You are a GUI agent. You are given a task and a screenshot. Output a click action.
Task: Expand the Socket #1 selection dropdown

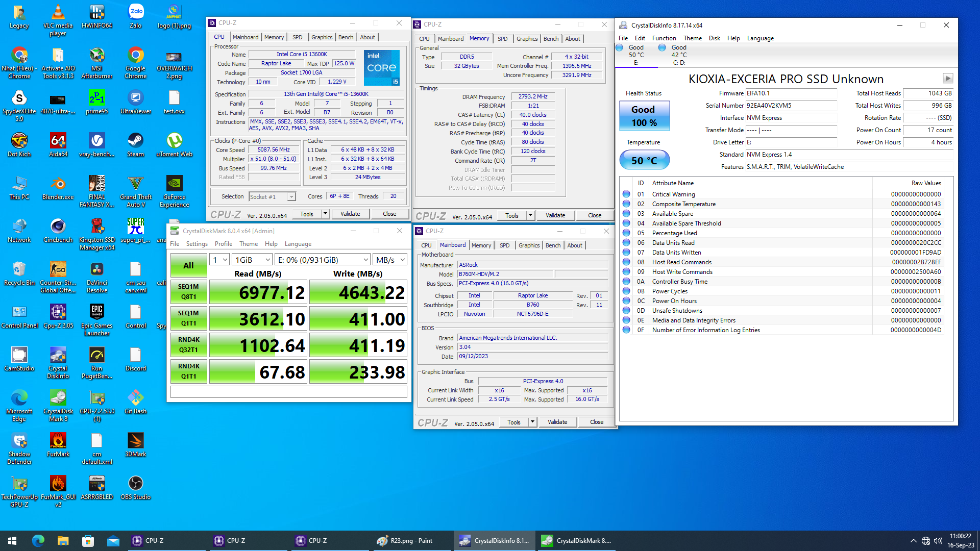(272, 197)
